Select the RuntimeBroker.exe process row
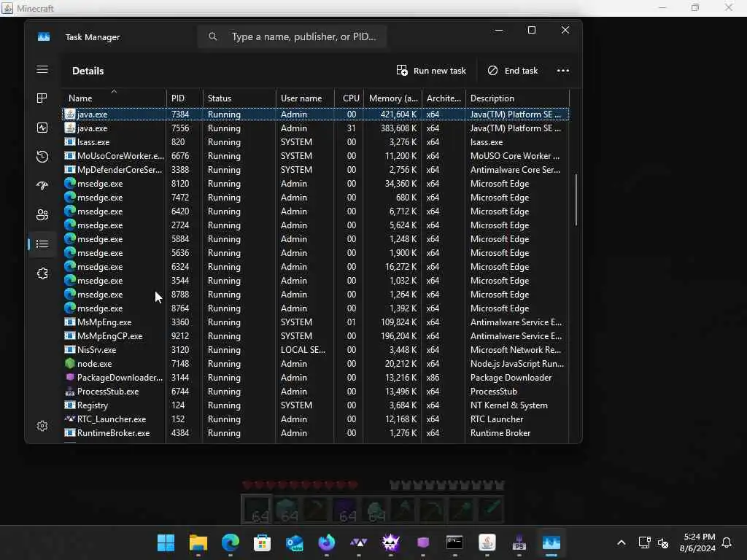The image size is (747, 560). [x=316, y=433]
